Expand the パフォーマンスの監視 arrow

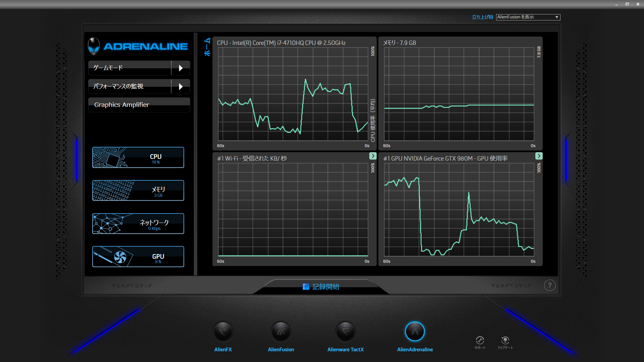tap(181, 86)
